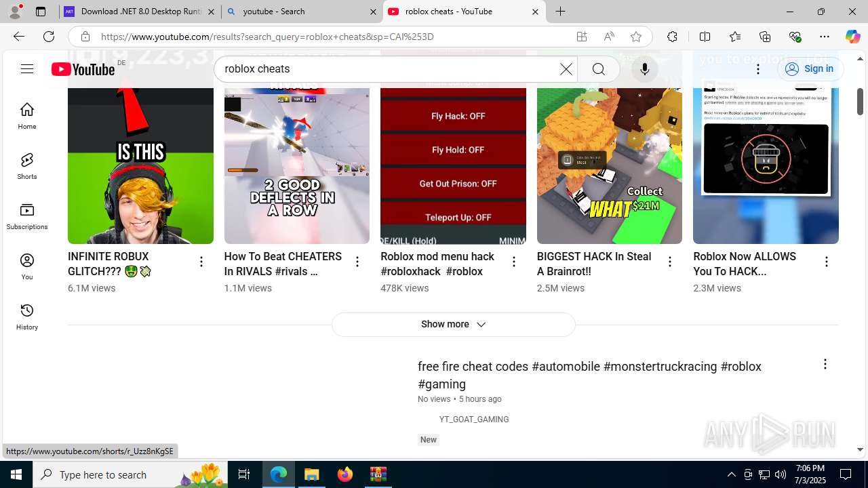Open Edge Settings and more menu
Viewport: 868px width, 488px height.
825,37
